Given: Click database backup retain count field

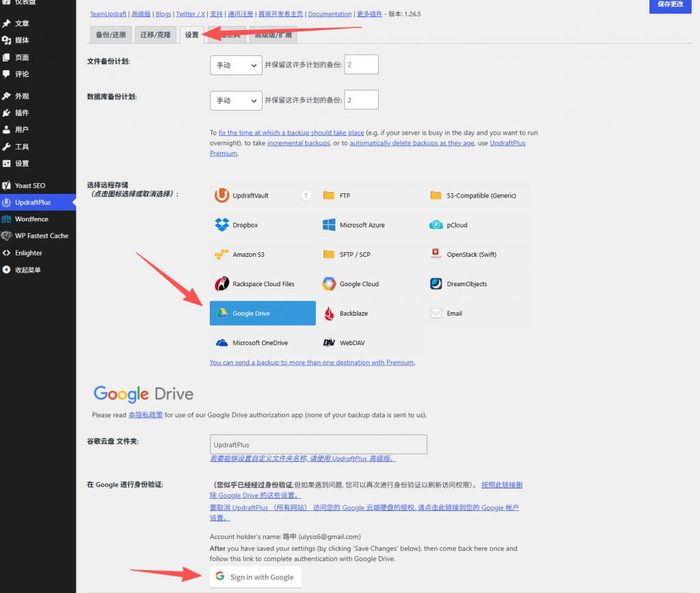Looking at the screenshot, I should click(361, 100).
